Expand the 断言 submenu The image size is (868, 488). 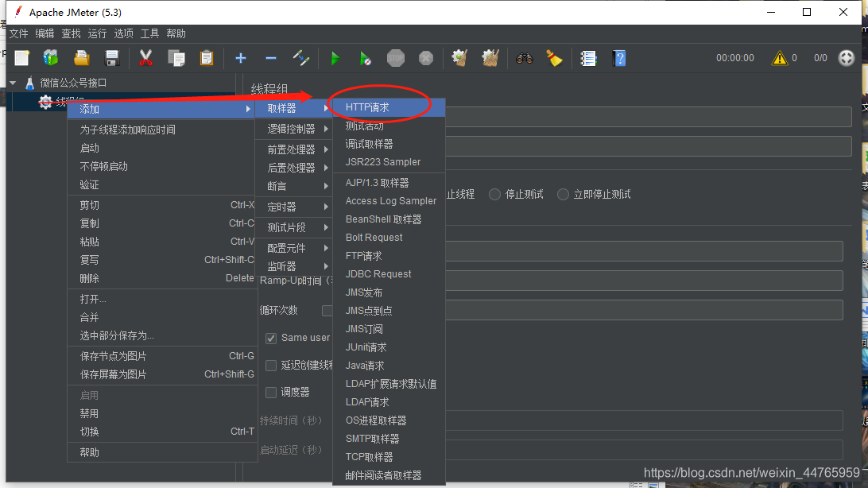coord(294,187)
